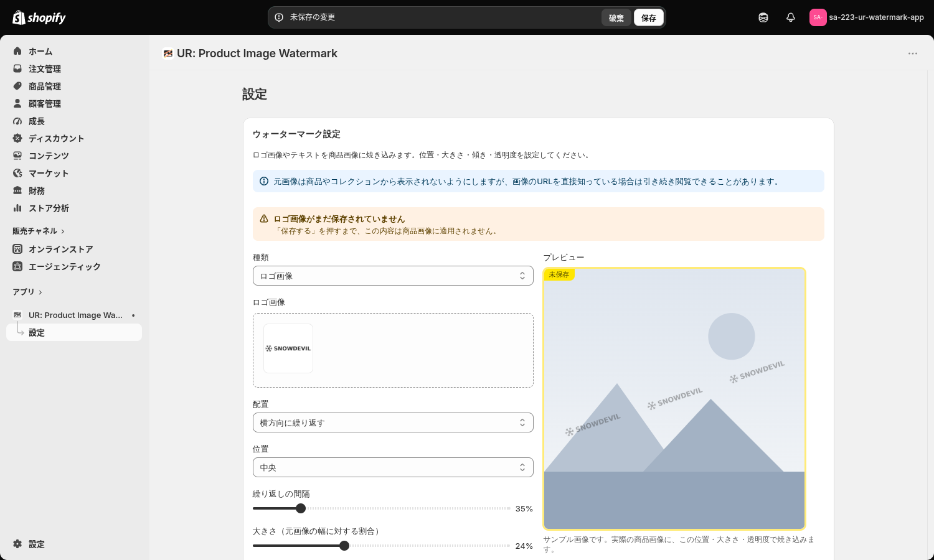The image size is (934, 560).
Task: Click the ウォーターマーク設定 heading
Action: 296,134
